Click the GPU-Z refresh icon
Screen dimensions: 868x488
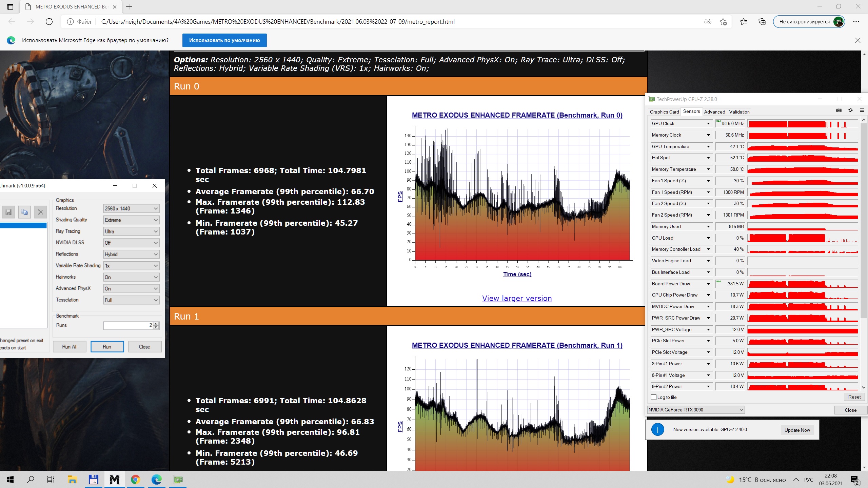(850, 110)
